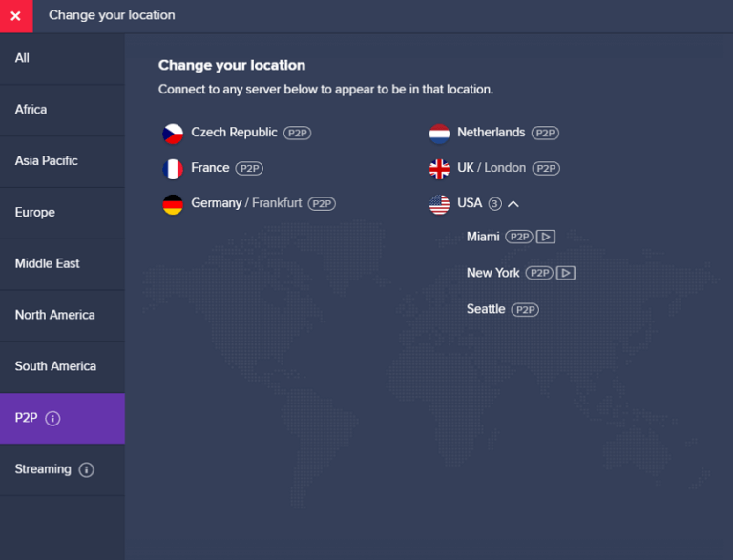Open the Asia Pacific category
This screenshot has height=560, width=733.
[x=47, y=160]
